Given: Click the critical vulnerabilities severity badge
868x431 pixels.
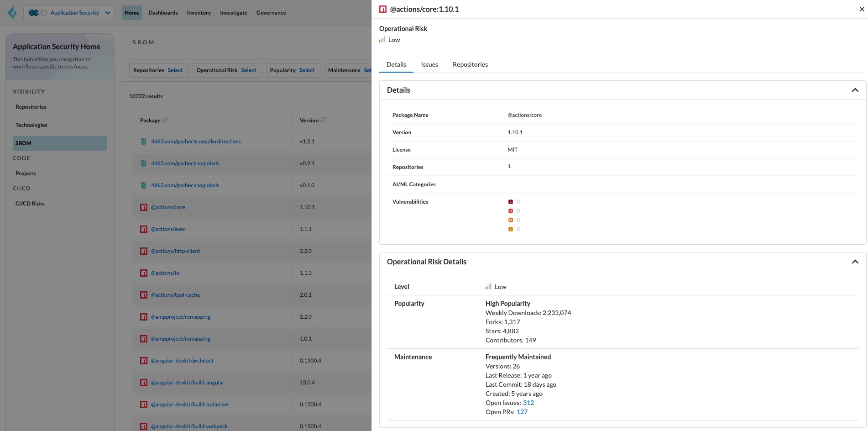Looking at the screenshot, I should coord(511,202).
